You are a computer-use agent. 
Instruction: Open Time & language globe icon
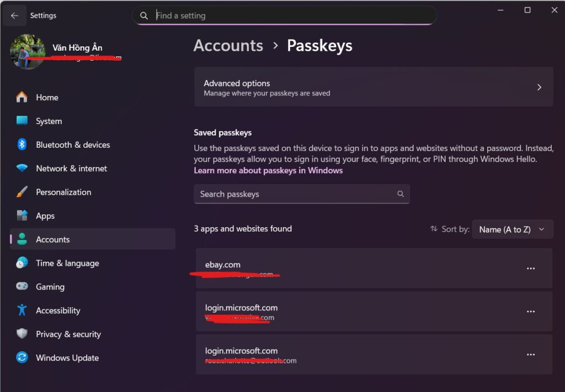[x=22, y=263]
